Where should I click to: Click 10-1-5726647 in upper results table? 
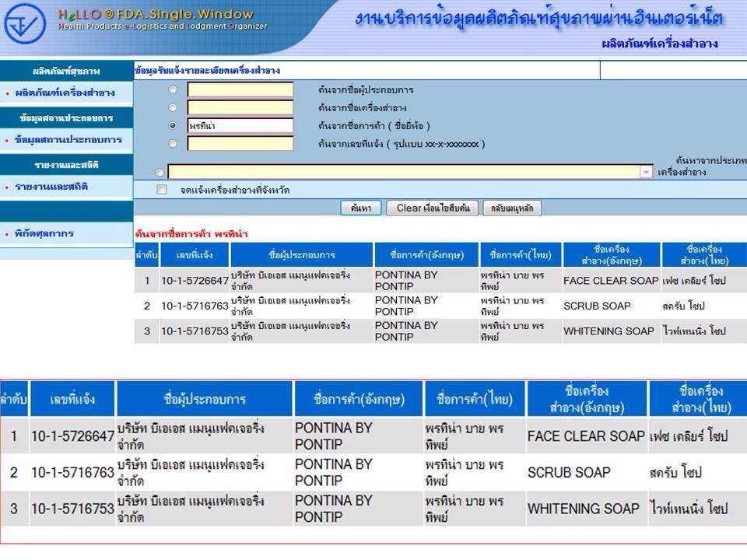(x=195, y=281)
